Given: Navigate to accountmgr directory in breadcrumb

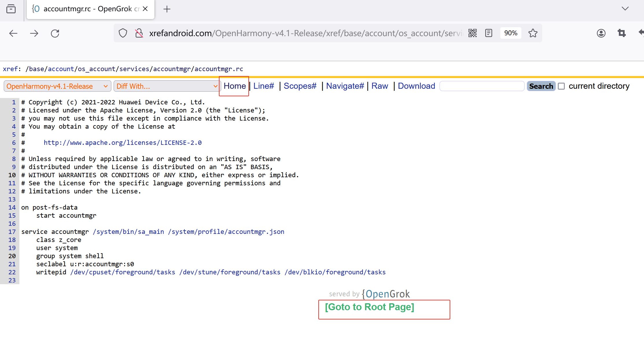Looking at the screenshot, I should coord(172,69).
